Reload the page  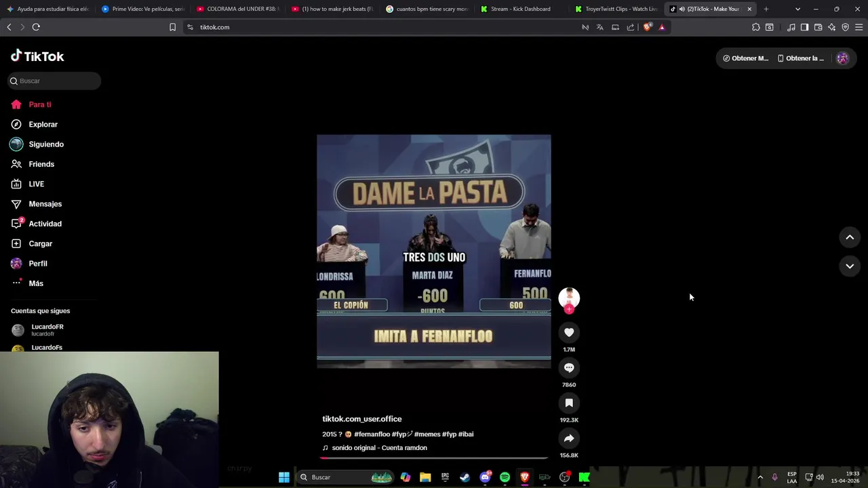click(36, 27)
